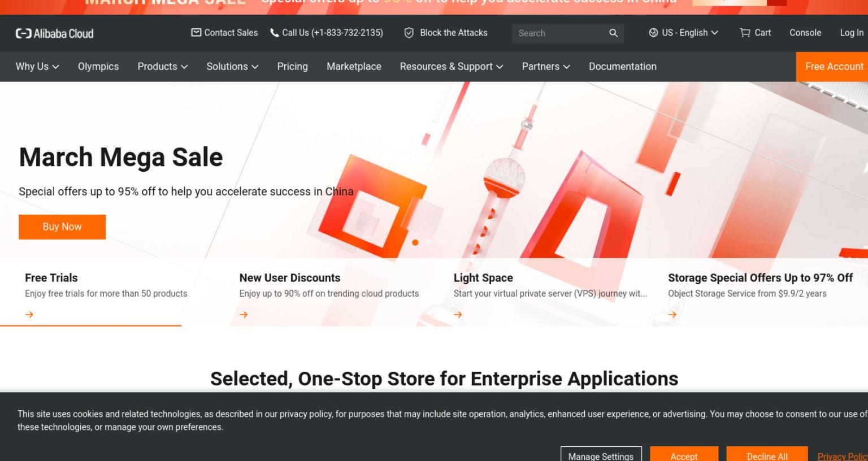Click 'Object Storage Service from $9.9/2 years'
This screenshot has width=868, height=461.
pyautogui.click(x=747, y=294)
